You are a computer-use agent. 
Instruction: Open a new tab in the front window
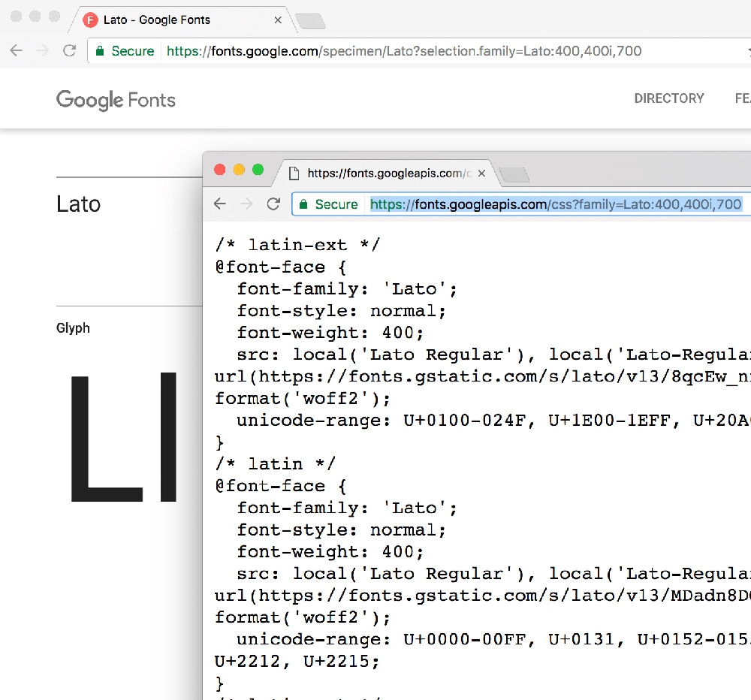514,174
